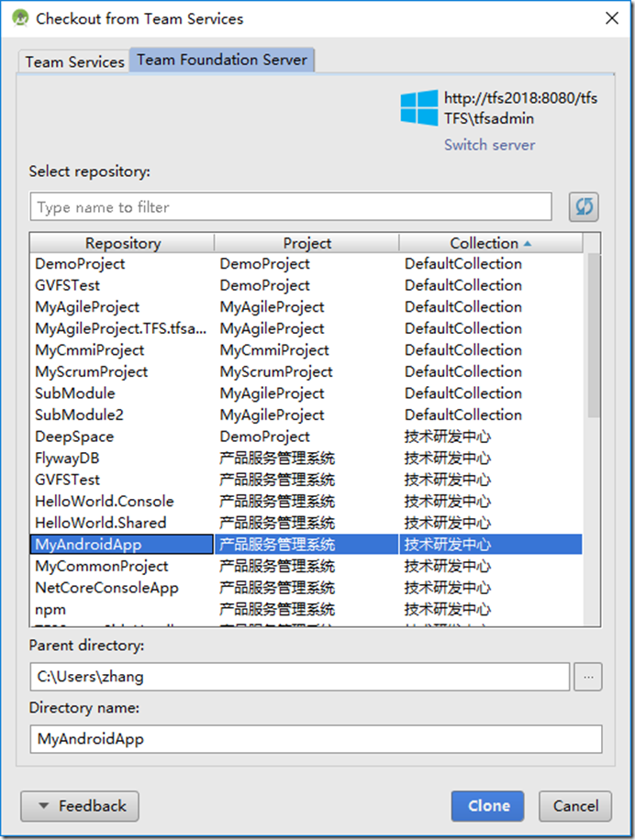Click the http://tfs2018:8080/tfs server URL
This screenshot has height=840, width=635.
520,98
